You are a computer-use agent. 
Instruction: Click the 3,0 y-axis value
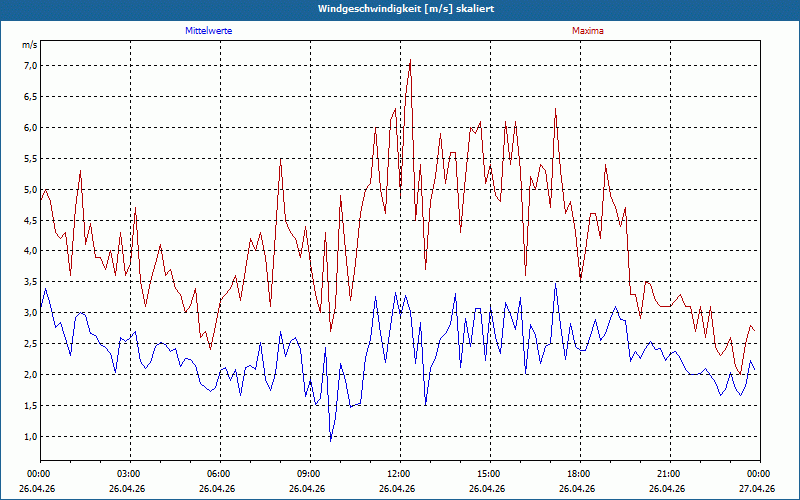point(31,313)
